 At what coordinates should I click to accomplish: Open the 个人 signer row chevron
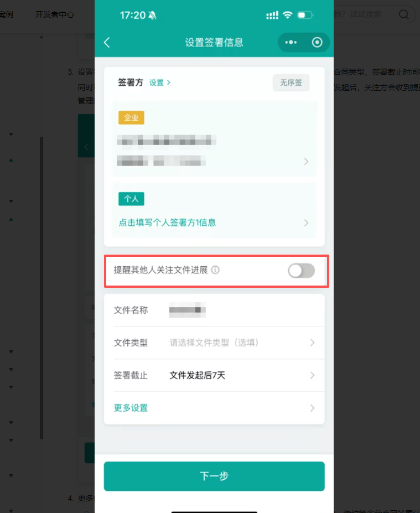pos(306,223)
